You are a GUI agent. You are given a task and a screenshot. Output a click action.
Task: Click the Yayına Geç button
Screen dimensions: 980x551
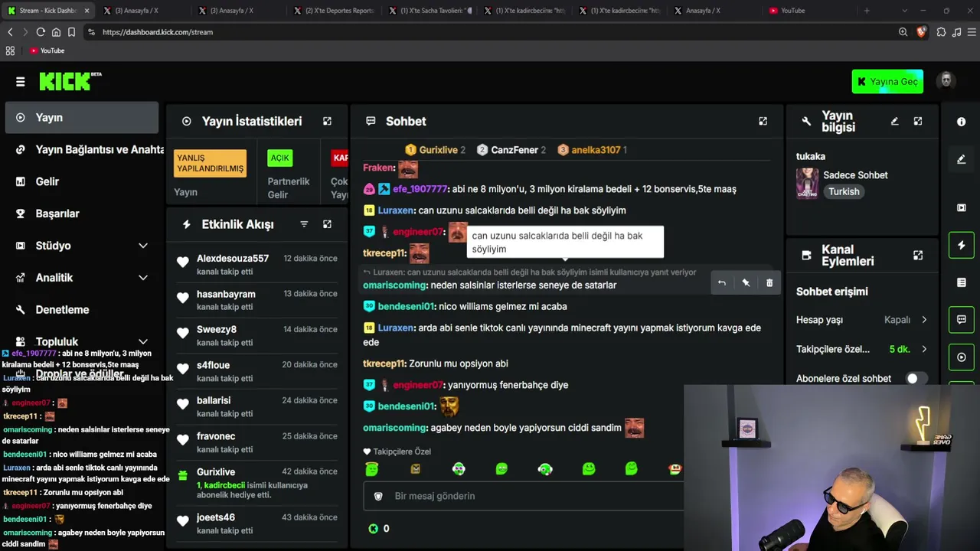[887, 81]
